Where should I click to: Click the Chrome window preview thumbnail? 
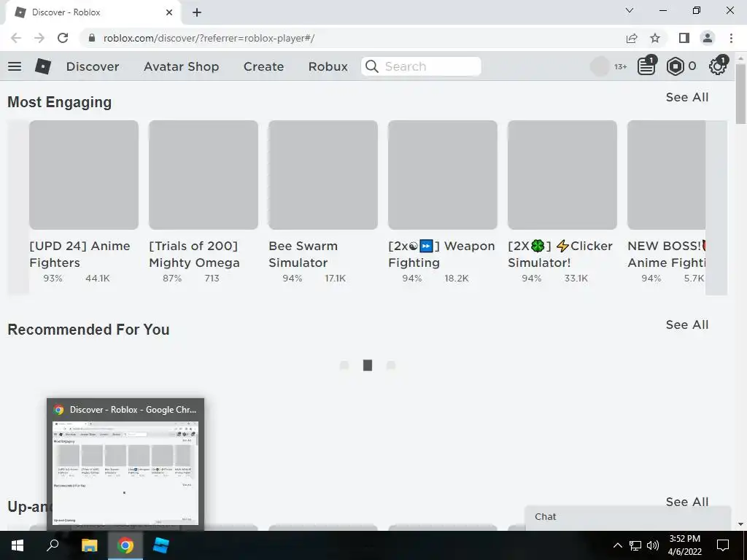pos(125,473)
